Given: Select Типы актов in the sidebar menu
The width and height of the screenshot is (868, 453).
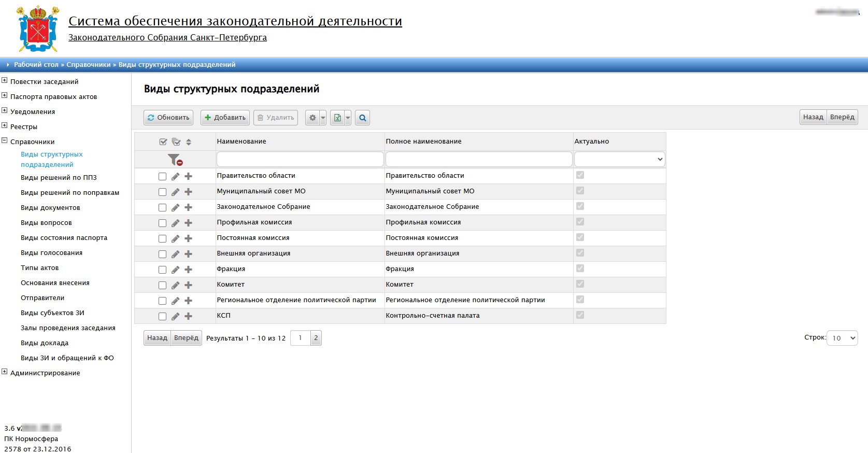Looking at the screenshot, I should (39, 268).
